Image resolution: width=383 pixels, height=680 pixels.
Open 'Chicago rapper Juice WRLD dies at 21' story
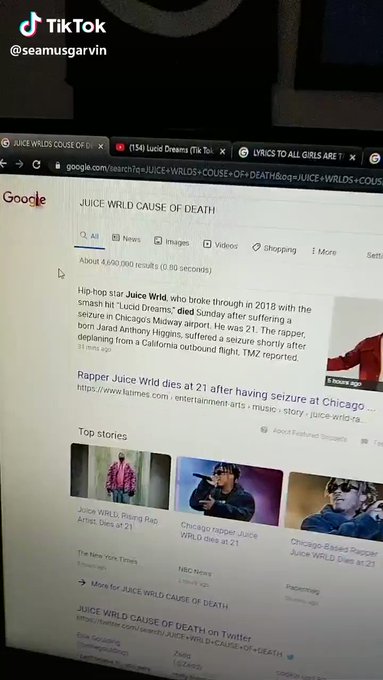tap(219, 534)
